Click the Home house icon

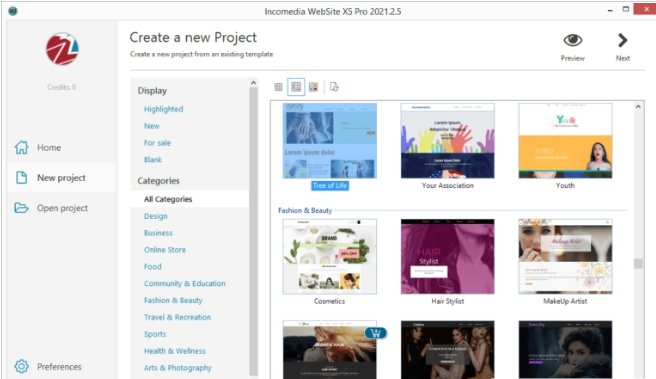(22, 147)
